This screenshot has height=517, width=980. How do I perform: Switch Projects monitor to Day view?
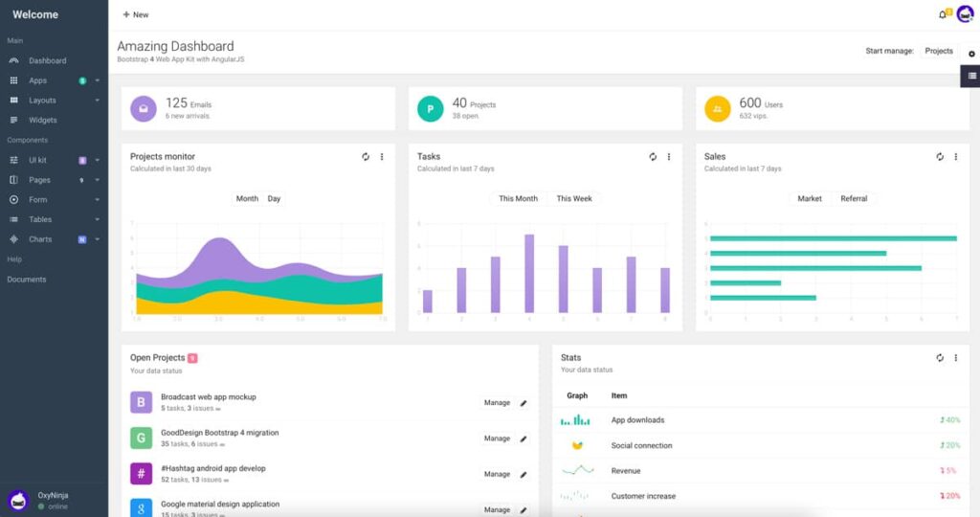(275, 199)
